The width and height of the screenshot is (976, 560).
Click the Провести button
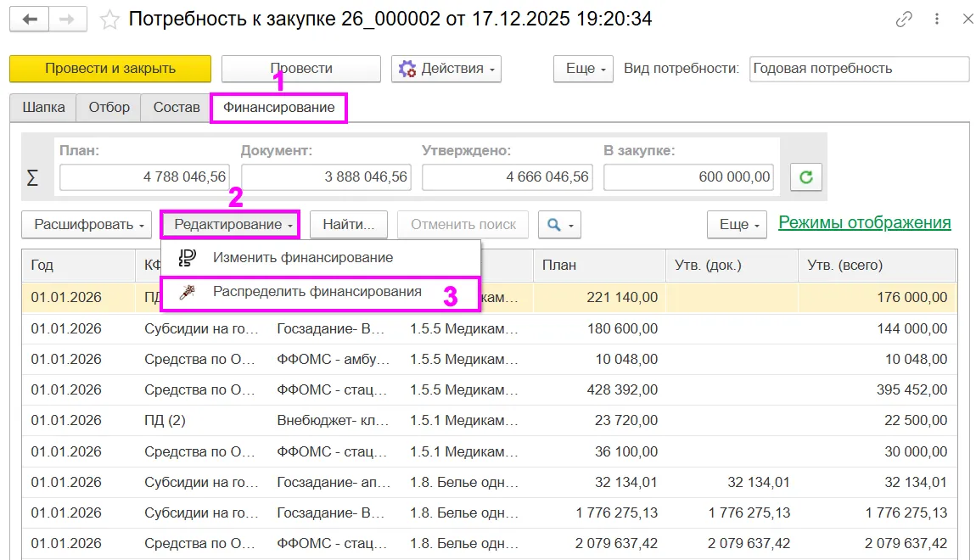click(x=301, y=69)
